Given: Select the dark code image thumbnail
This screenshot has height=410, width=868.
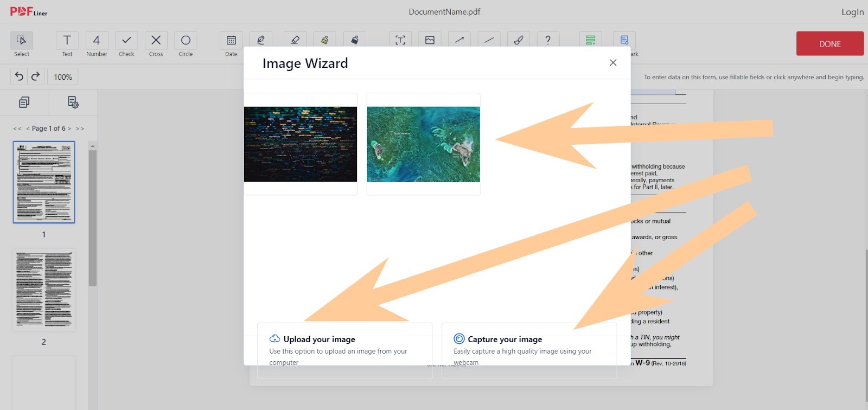Looking at the screenshot, I should (301, 144).
